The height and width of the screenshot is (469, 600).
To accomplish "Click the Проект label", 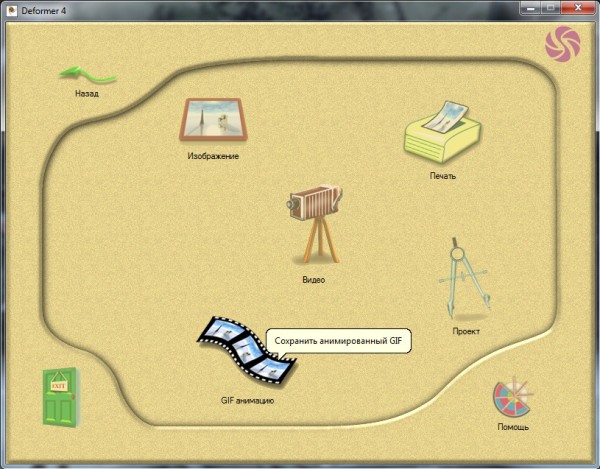I will (466, 331).
